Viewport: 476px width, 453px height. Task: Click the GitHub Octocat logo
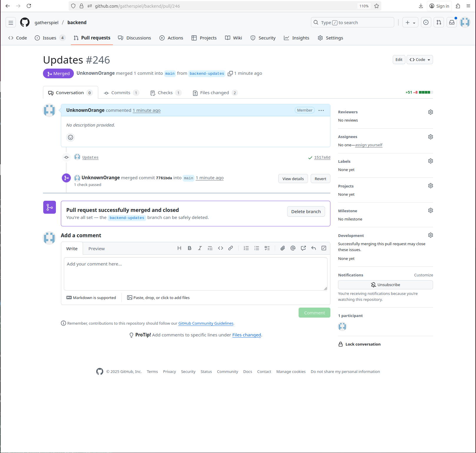[x=25, y=22]
